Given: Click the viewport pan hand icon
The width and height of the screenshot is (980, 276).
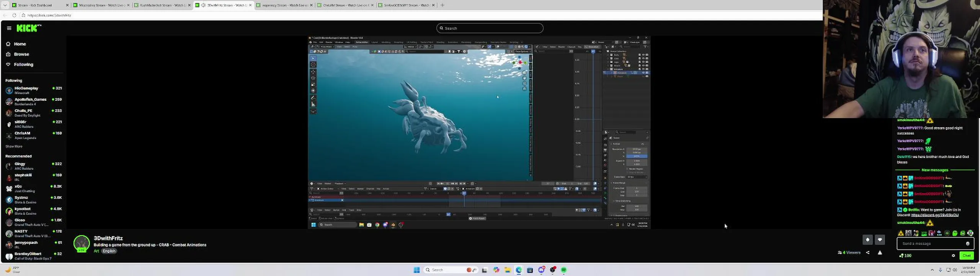Looking at the screenshot, I should 524,78.
